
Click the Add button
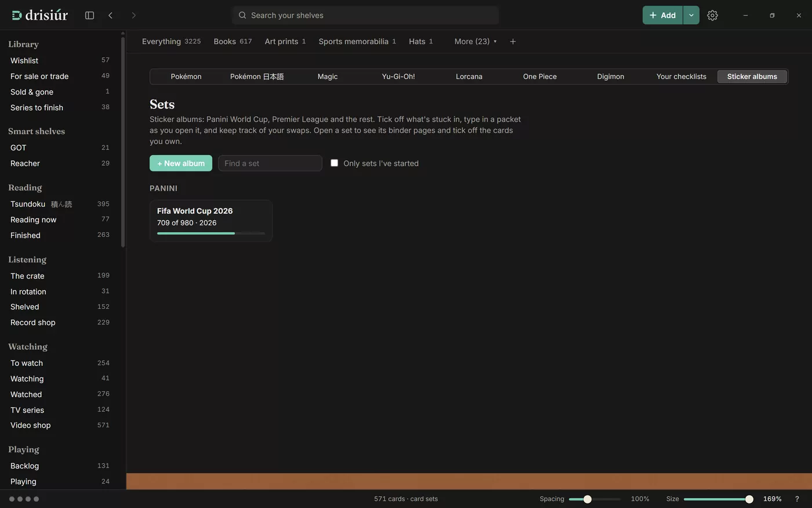tap(662, 15)
